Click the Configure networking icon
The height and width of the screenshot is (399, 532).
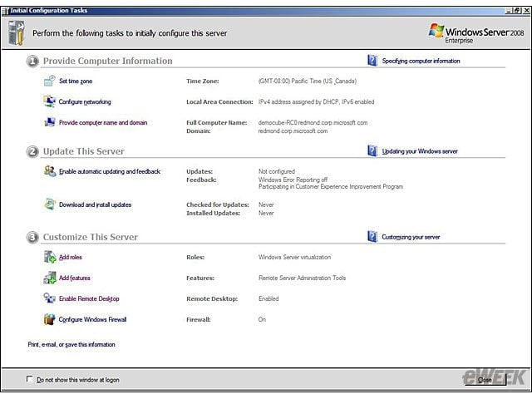(x=50, y=101)
